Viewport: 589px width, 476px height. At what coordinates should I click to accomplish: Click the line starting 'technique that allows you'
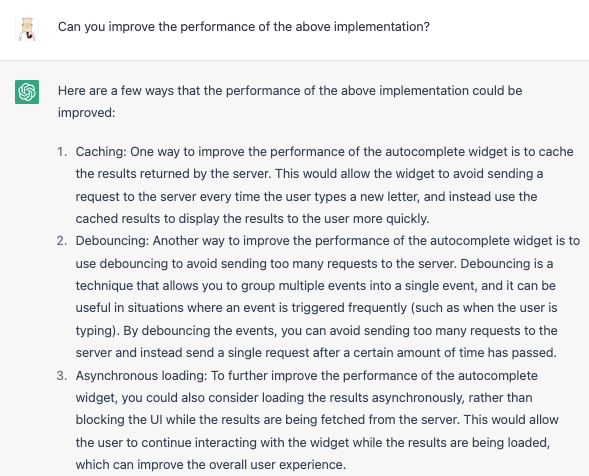(x=316, y=286)
